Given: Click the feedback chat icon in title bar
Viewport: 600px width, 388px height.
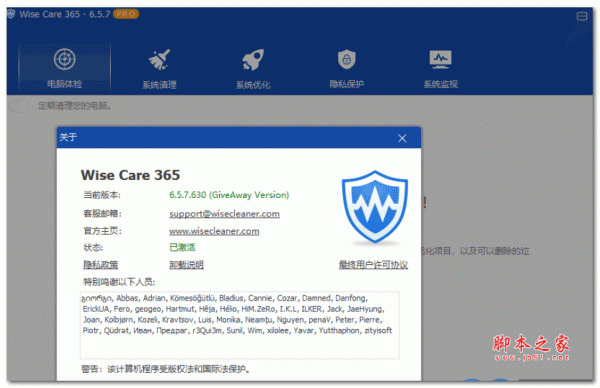Looking at the screenshot, I should (x=582, y=16).
